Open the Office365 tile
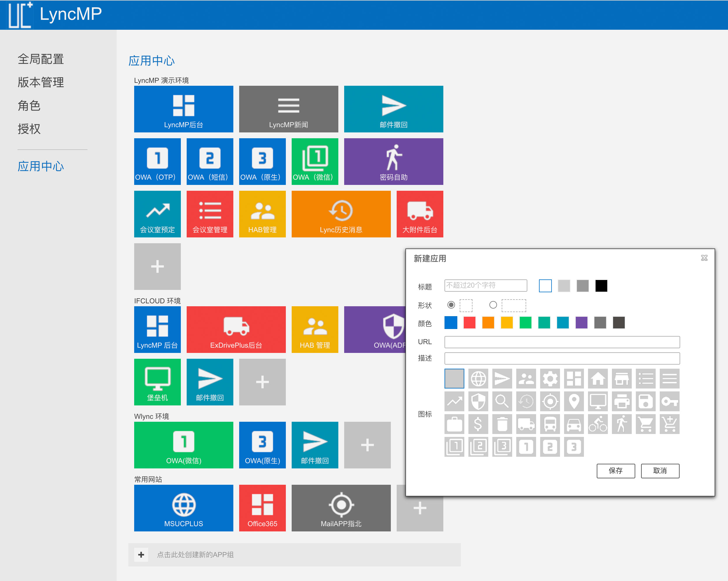Viewport: 728px width, 581px height. point(262,508)
